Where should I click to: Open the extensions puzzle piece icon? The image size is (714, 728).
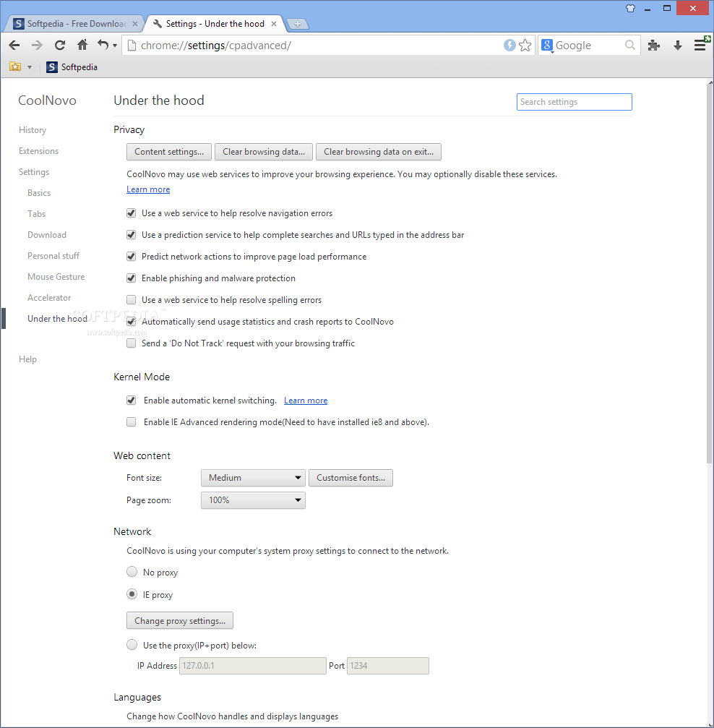pyautogui.click(x=653, y=45)
